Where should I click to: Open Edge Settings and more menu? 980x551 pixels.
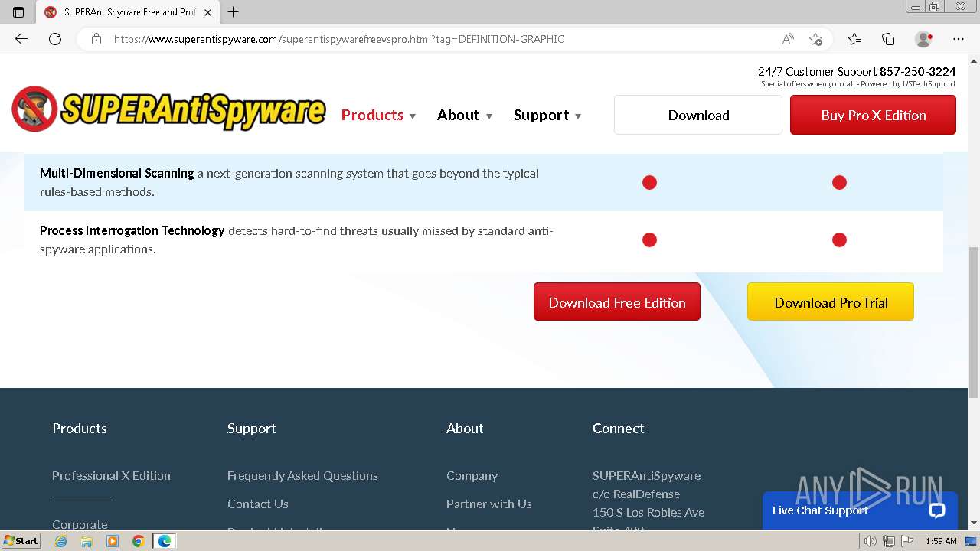point(959,39)
